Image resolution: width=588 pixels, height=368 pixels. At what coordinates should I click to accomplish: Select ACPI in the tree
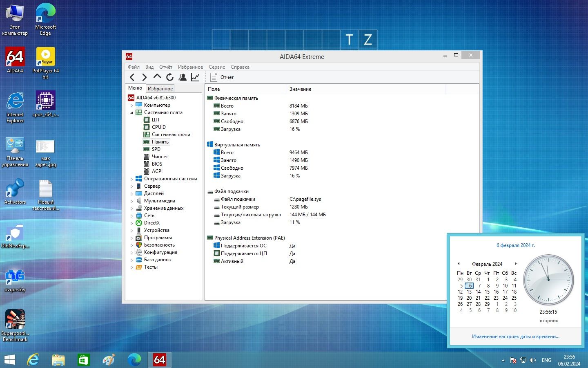point(157,171)
